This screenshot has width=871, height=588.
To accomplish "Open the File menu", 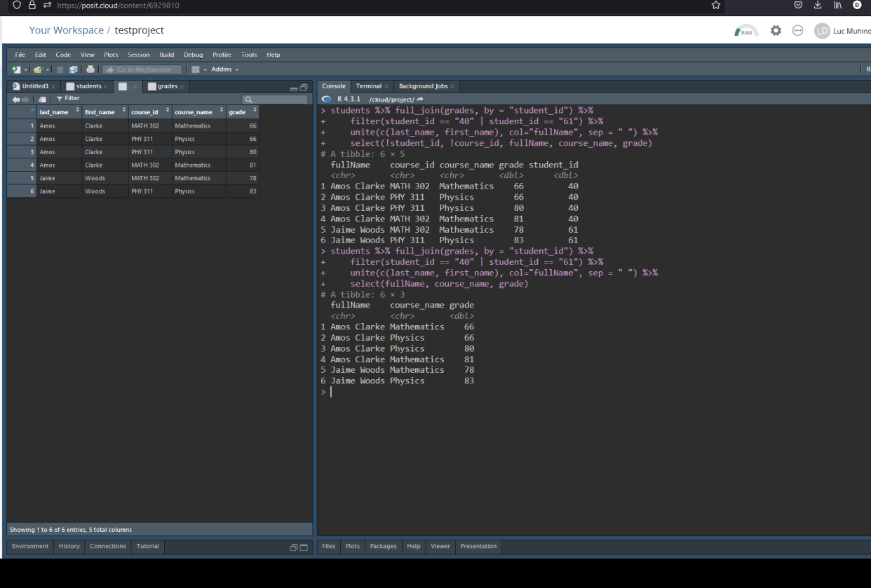I will [20, 55].
